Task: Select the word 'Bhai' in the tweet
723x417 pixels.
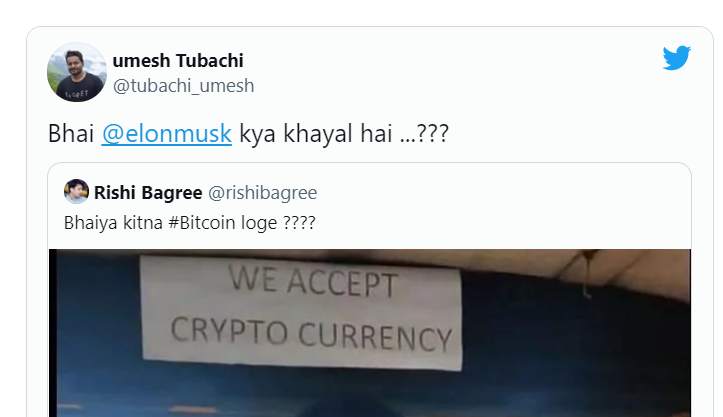Action: pyautogui.click(x=71, y=134)
